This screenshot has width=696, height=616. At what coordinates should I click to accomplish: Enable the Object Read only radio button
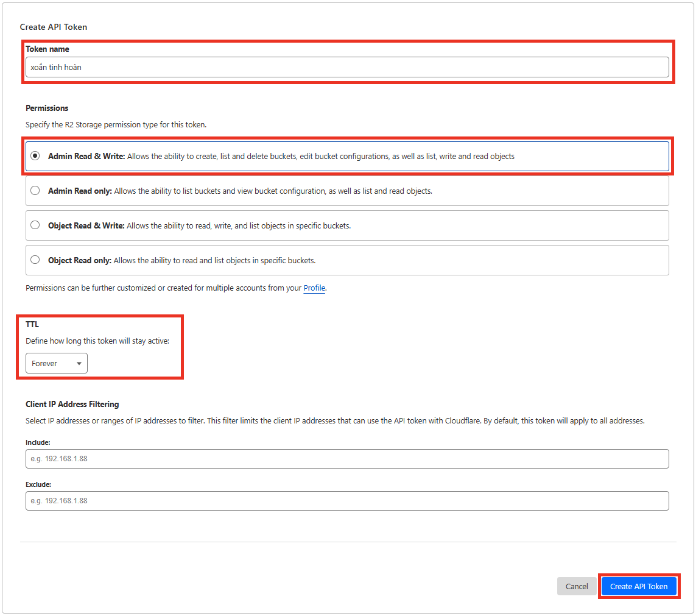(x=35, y=260)
